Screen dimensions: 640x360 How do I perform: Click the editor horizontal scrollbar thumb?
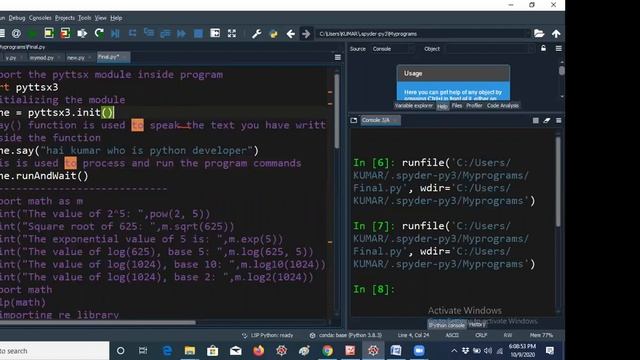[98, 322]
